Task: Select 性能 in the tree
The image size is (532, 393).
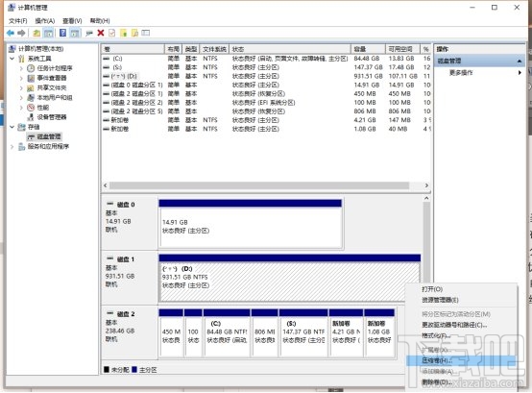Action: [43, 108]
